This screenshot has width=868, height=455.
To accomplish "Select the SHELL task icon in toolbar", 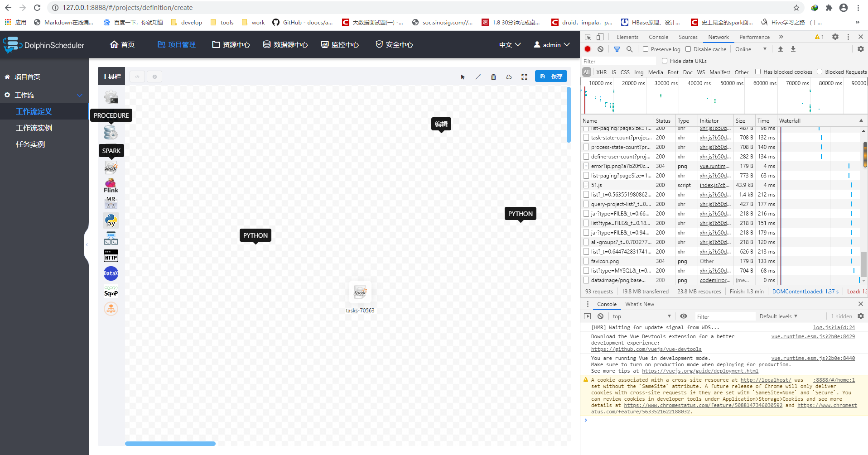I will click(111, 97).
